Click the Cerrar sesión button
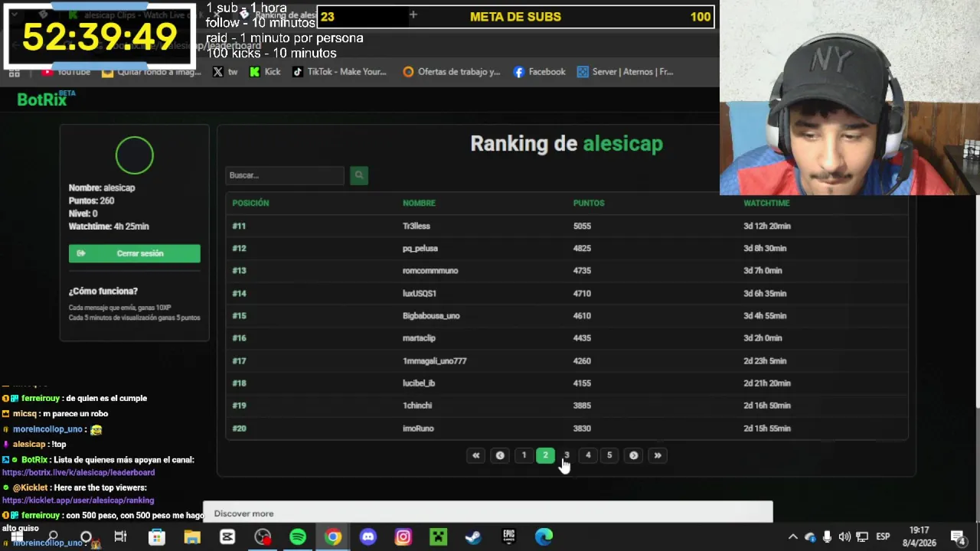 [135, 253]
